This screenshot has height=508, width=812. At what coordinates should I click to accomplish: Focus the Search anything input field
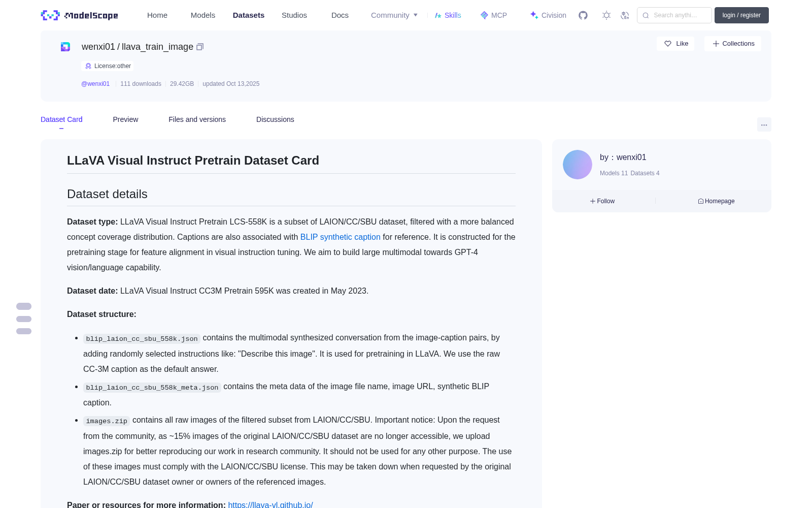[x=674, y=15]
